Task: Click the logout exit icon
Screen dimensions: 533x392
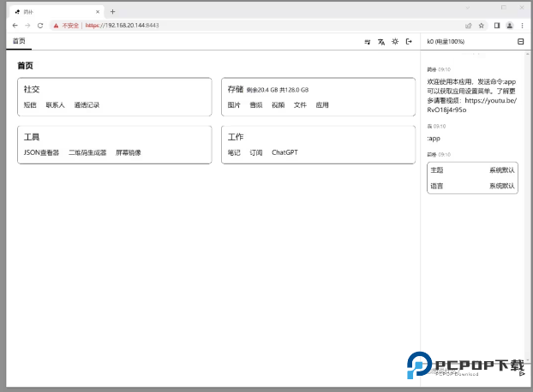Action: pyautogui.click(x=409, y=41)
